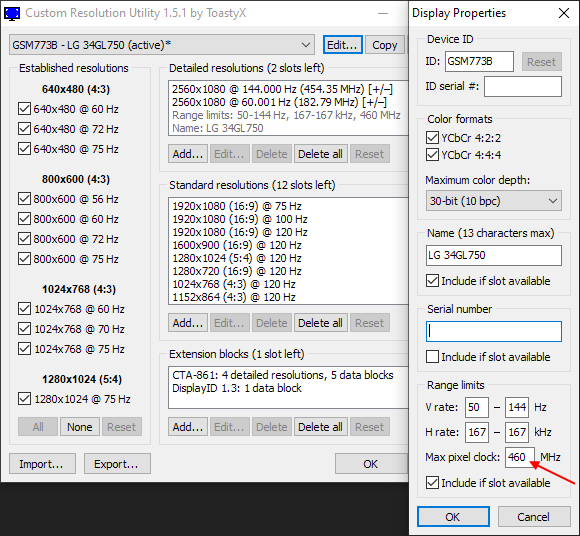Click the H rate maximum field
This screenshot has width=580, height=536.
(517, 432)
